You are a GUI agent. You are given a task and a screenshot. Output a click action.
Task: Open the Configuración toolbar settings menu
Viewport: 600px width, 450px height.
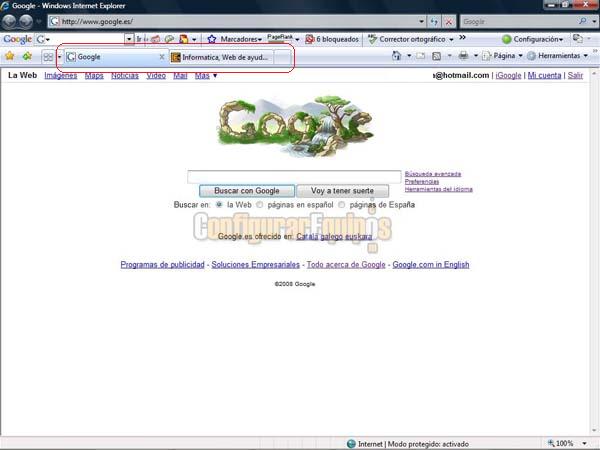point(533,39)
